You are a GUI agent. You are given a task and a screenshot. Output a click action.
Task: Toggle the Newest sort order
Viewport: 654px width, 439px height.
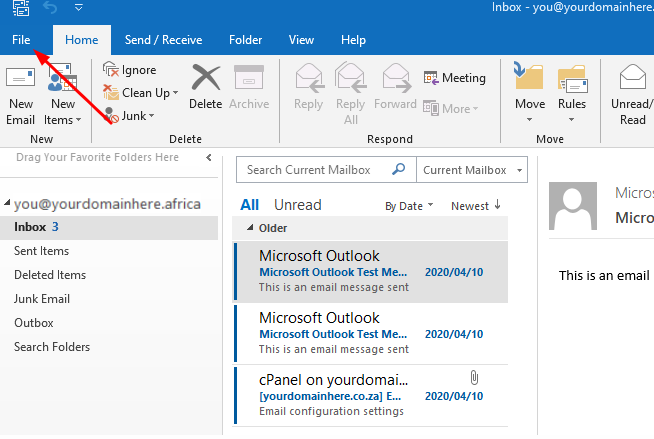tap(476, 206)
